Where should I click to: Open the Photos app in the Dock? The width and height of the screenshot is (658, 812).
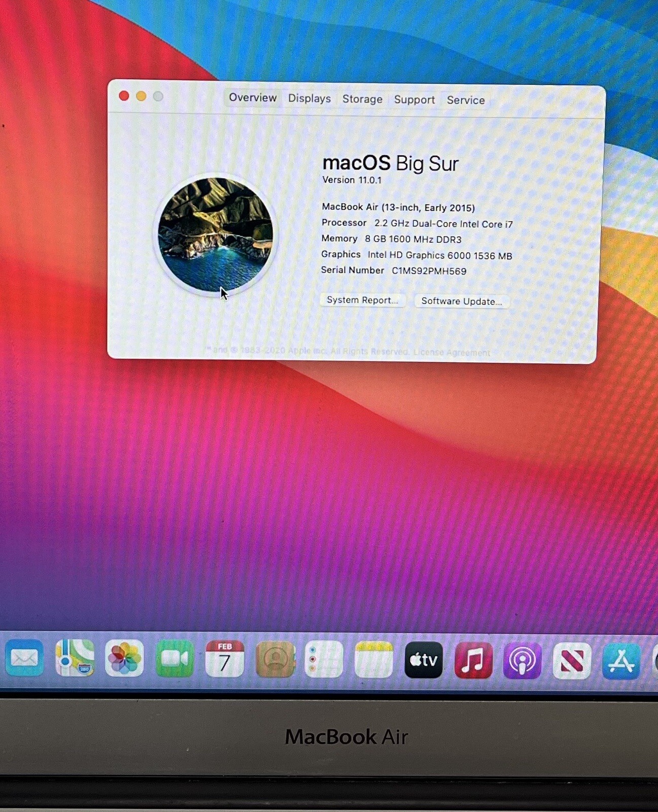click(x=124, y=659)
